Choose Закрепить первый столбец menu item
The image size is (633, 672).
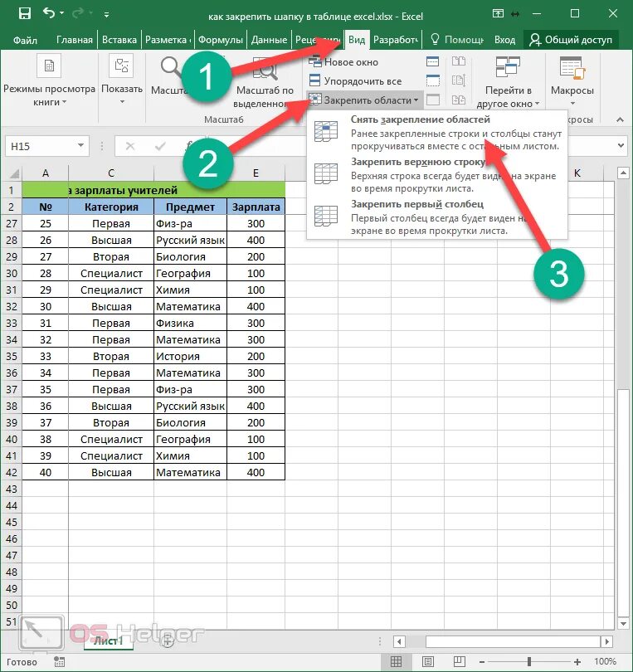coord(437,217)
